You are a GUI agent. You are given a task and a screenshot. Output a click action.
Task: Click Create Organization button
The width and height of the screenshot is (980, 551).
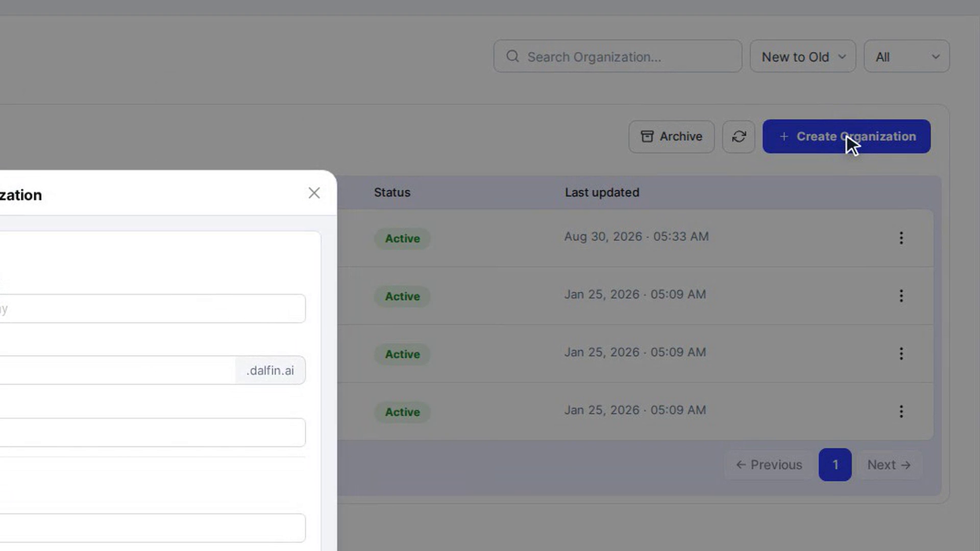point(846,136)
